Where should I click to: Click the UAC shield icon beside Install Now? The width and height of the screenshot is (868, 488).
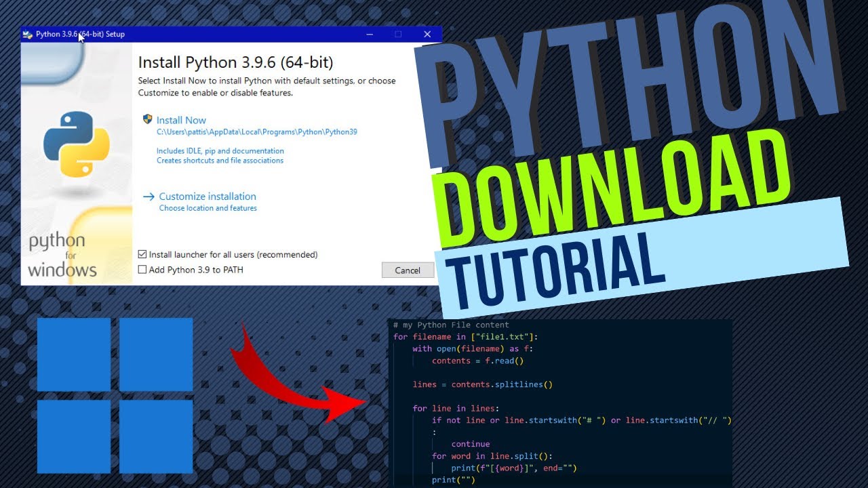click(147, 119)
